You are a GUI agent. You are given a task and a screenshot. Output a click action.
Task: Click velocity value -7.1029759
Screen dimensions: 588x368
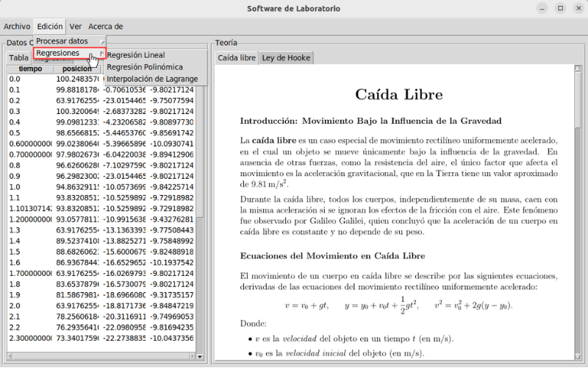(x=124, y=166)
